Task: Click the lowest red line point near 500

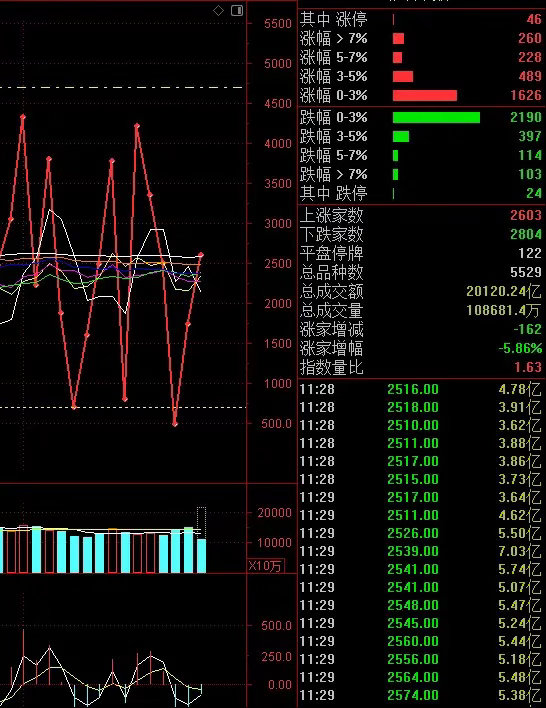Action: coord(175,424)
